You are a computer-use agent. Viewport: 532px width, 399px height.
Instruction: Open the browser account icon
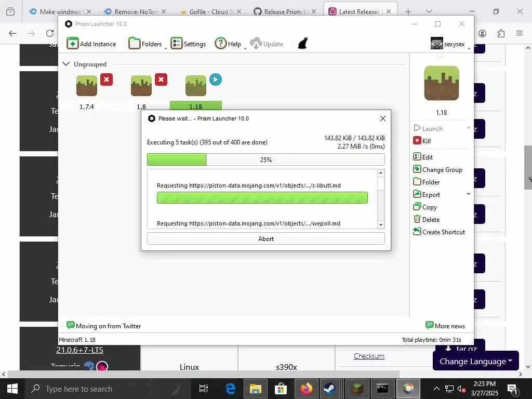click(x=482, y=33)
